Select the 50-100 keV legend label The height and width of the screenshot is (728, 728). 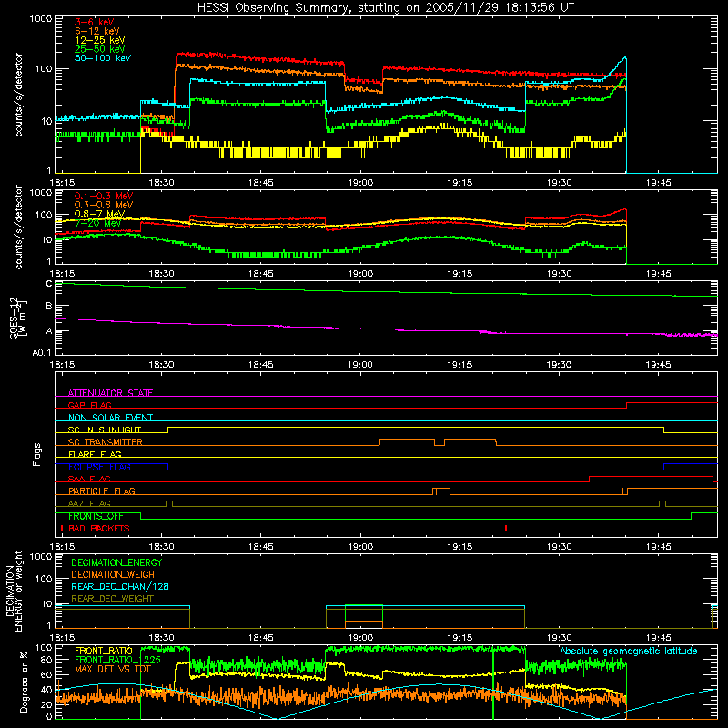coord(103,57)
